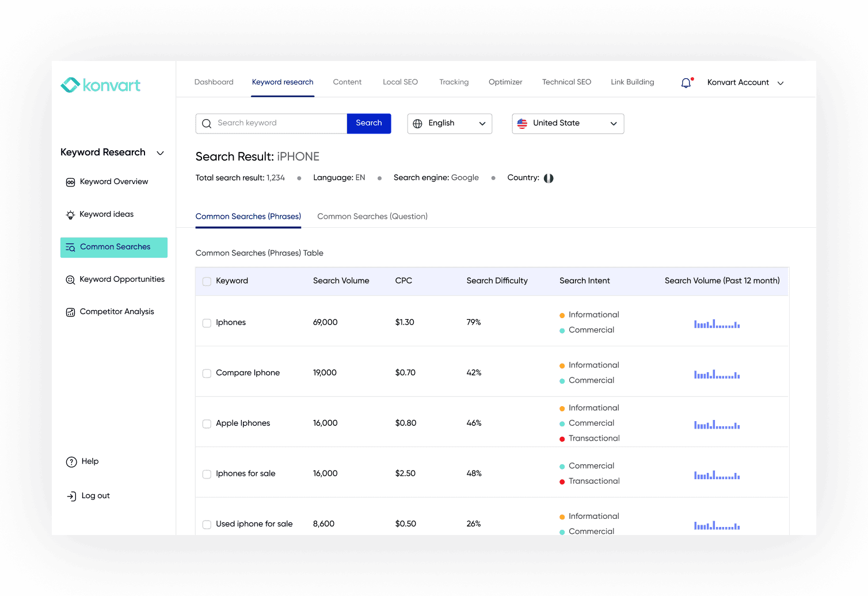Focus the Search keyword input field
Image resolution: width=868 pixels, height=596 pixels.
[x=279, y=124]
